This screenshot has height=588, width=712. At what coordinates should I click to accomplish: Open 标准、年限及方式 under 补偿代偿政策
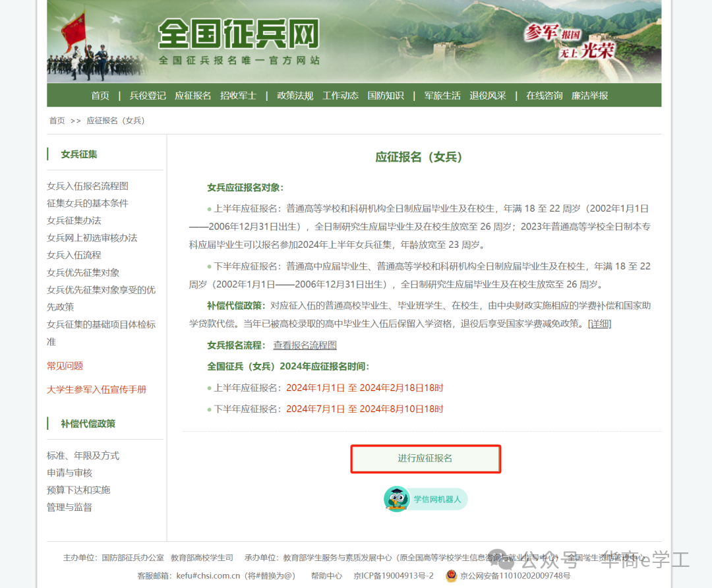(83, 456)
